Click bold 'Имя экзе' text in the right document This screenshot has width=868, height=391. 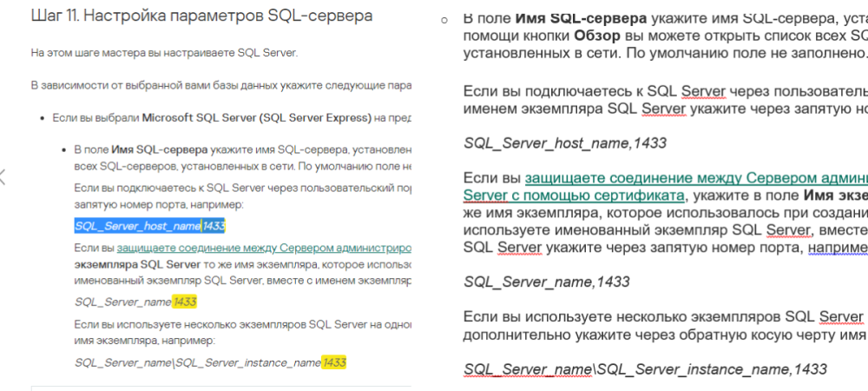835,195
